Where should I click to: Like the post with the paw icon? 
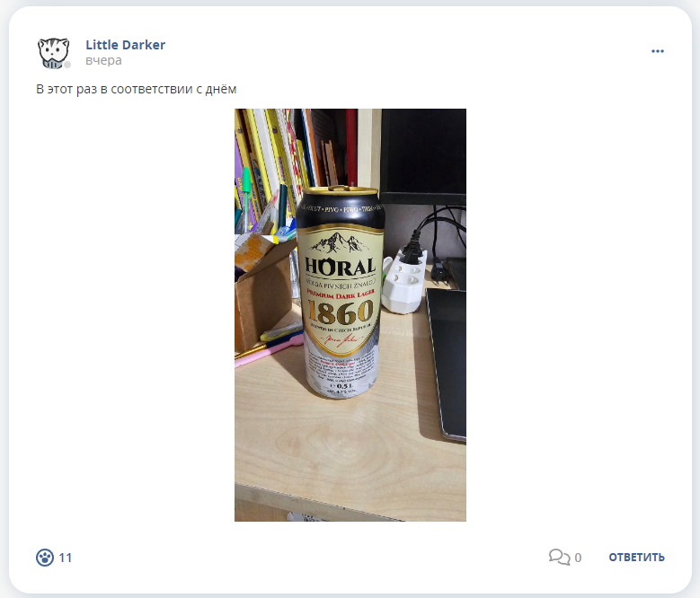click(x=45, y=558)
